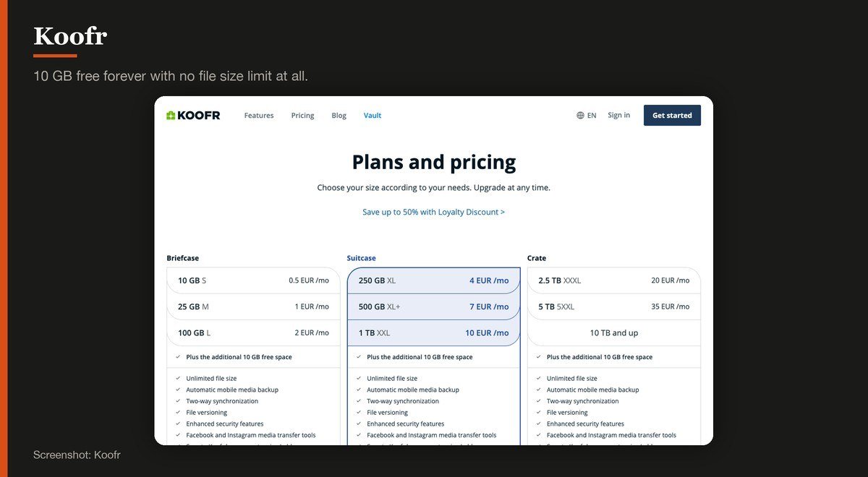Open the Loyalty Discount savings link

pos(433,212)
